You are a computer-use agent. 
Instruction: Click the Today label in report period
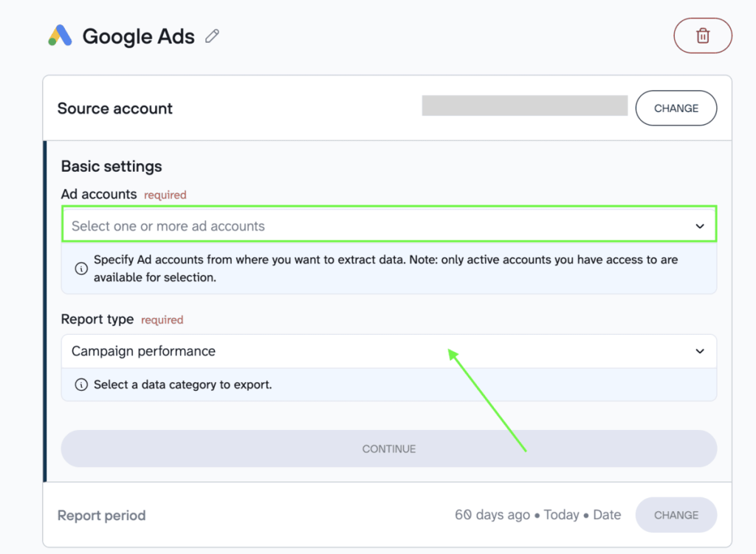[562, 515]
